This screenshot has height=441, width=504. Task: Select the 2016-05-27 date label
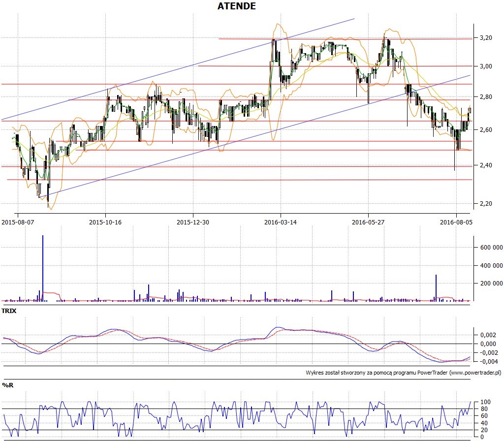(368, 222)
